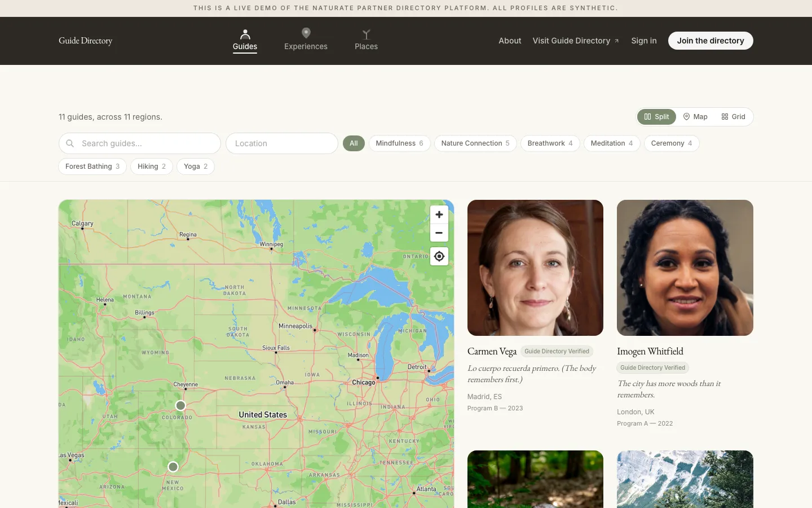Open the Guides tab
812x508 pixels.
[245, 41]
